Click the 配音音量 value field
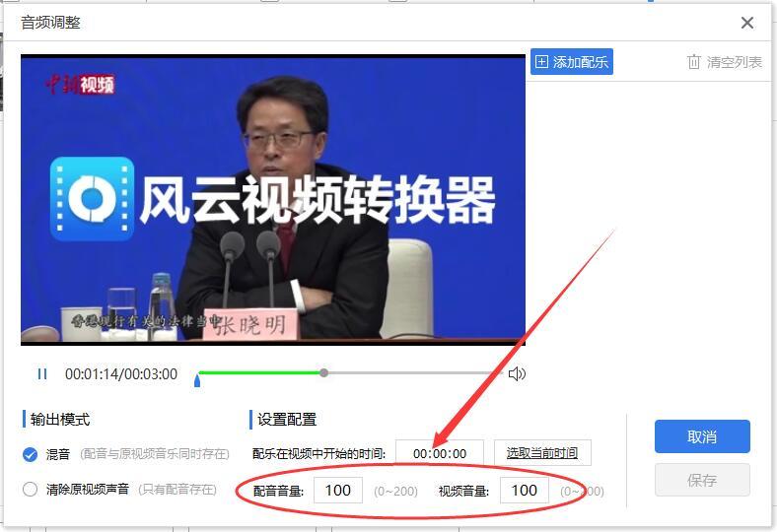This screenshot has width=777, height=532. coord(338,491)
